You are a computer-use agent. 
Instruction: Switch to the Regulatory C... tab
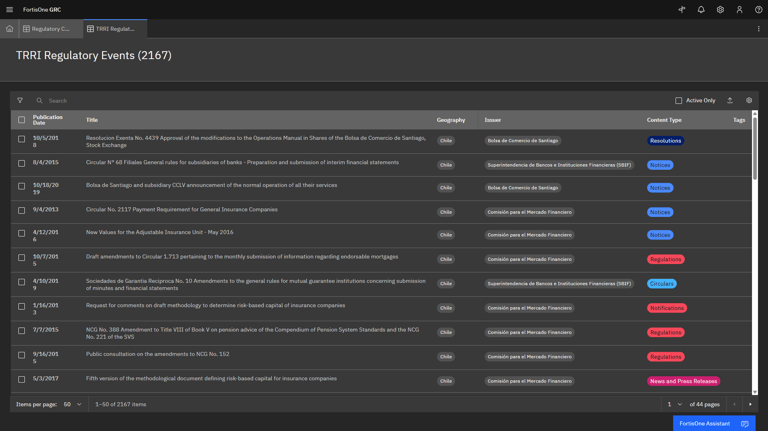(x=47, y=29)
